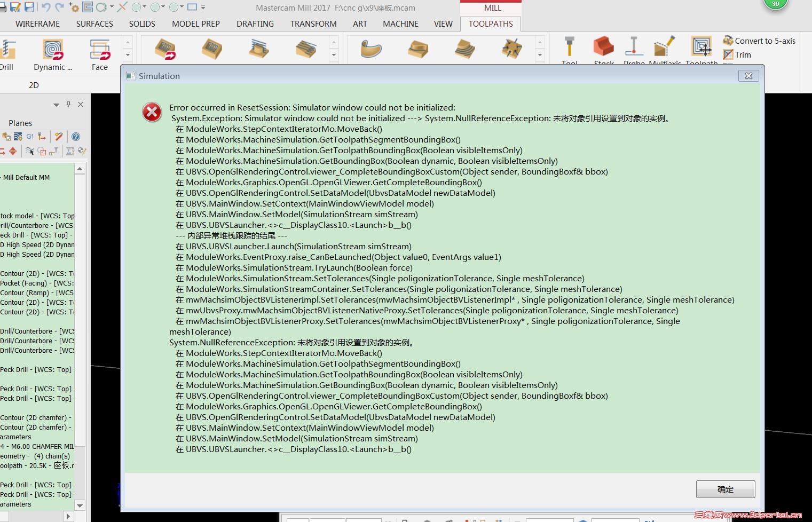Screen dimensions: 812x522
Task: Select the M6.00 CHAMFER MILL tool entry
Action: click(x=37, y=446)
